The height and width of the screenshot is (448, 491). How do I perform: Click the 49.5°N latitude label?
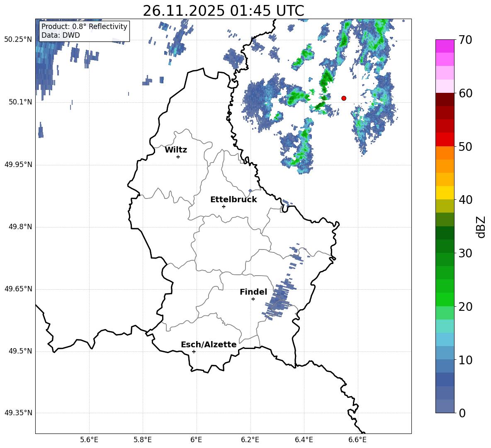(x=20, y=351)
